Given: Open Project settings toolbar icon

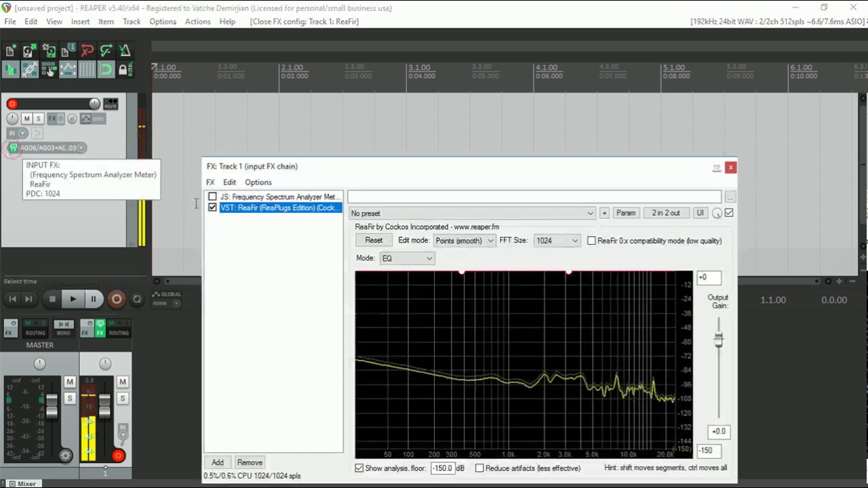Looking at the screenshot, I should [68, 51].
